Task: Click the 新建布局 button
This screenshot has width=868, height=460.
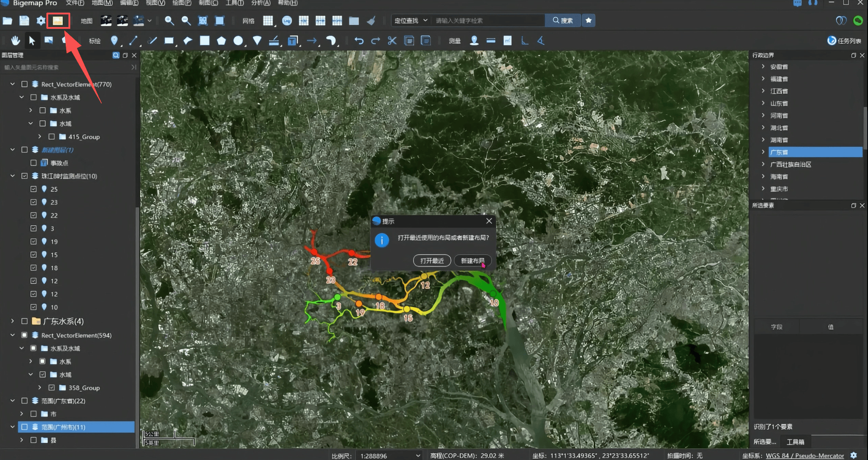Action: 473,261
